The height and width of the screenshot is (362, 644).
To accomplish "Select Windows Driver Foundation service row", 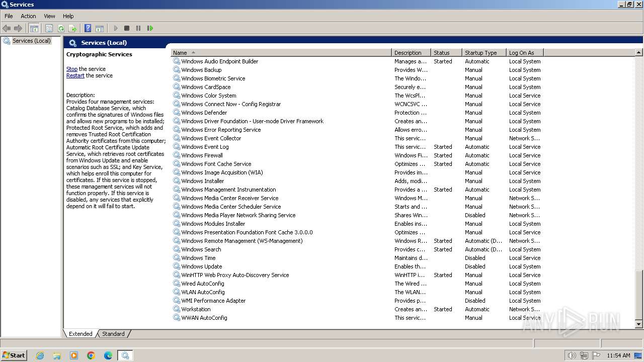I will click(x=357, y=121).
